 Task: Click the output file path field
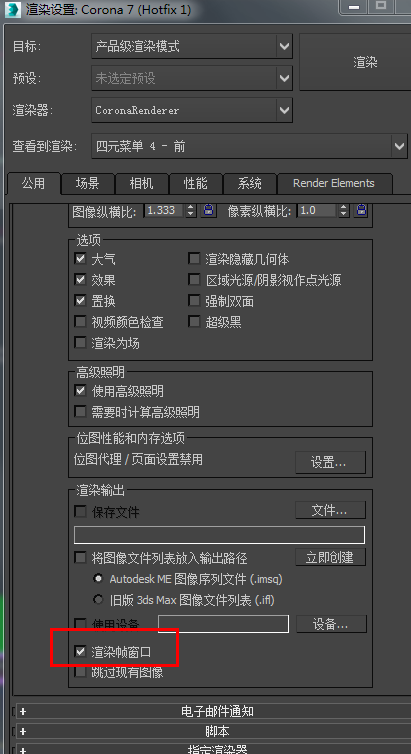tap(219, 535)
